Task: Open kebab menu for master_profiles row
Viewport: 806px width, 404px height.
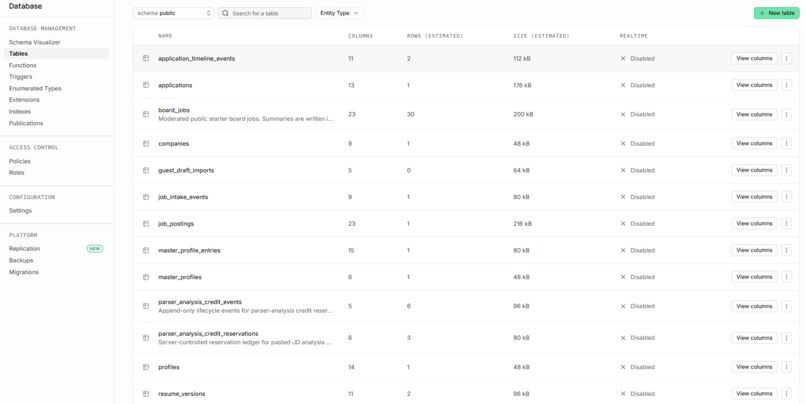Action: tap(786, 277)
